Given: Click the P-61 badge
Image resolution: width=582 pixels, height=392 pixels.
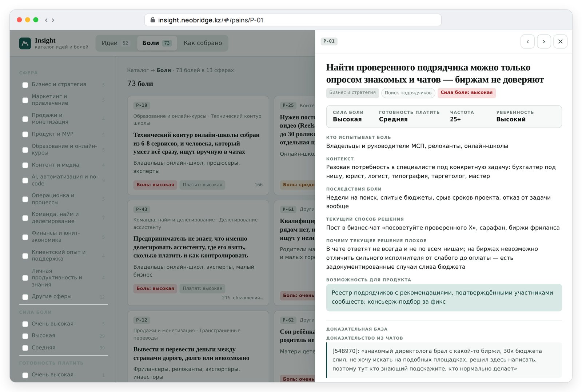Looking at the screenshot, I should click(x=288, y=209).
